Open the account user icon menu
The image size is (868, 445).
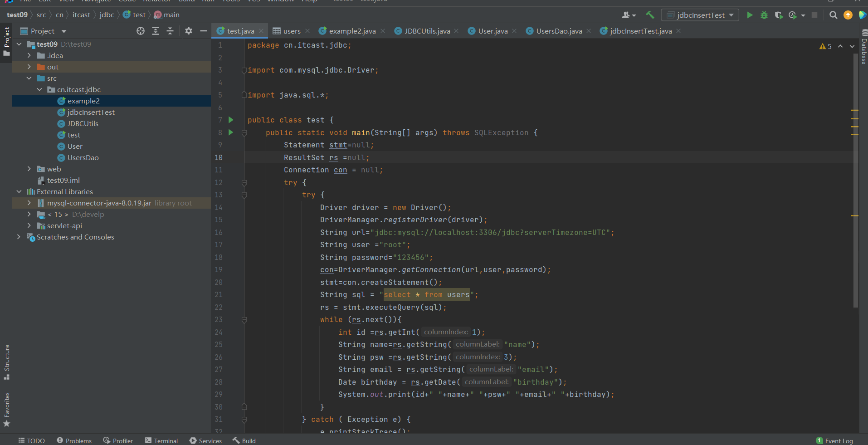(629, 15)
